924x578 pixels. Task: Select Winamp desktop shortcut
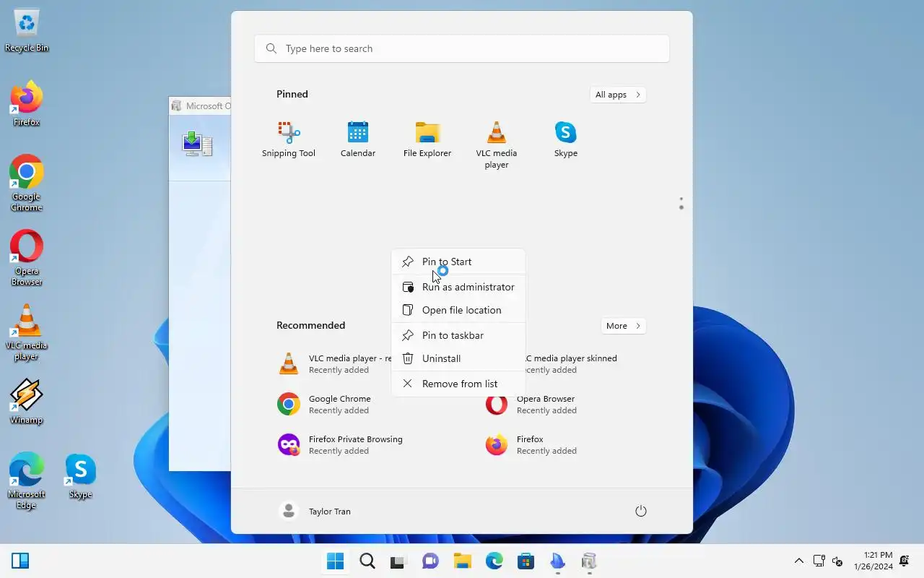click(27, 402)
